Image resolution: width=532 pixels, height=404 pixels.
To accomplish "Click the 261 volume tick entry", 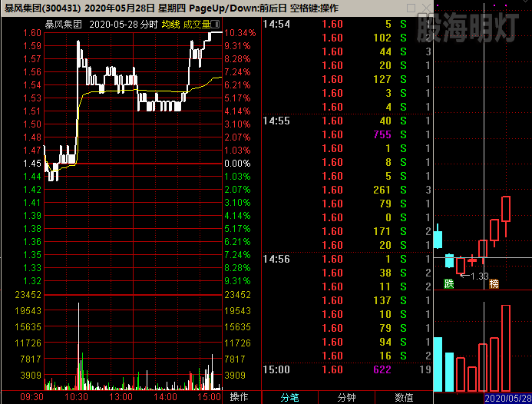I will click(382, 190).
